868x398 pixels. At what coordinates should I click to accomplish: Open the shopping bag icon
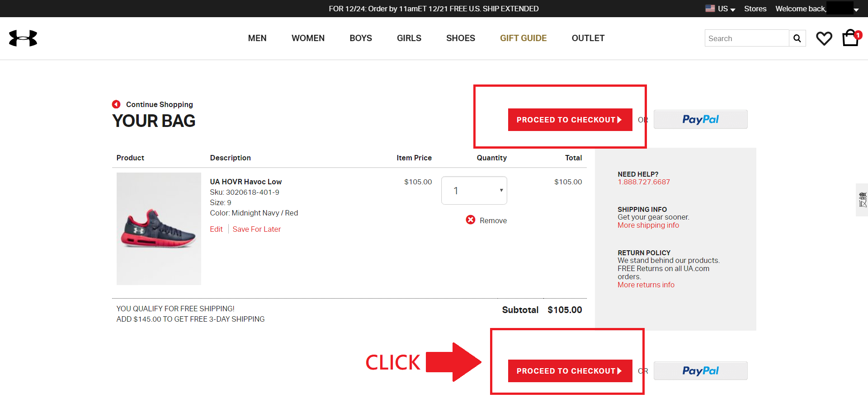point(850,38)
